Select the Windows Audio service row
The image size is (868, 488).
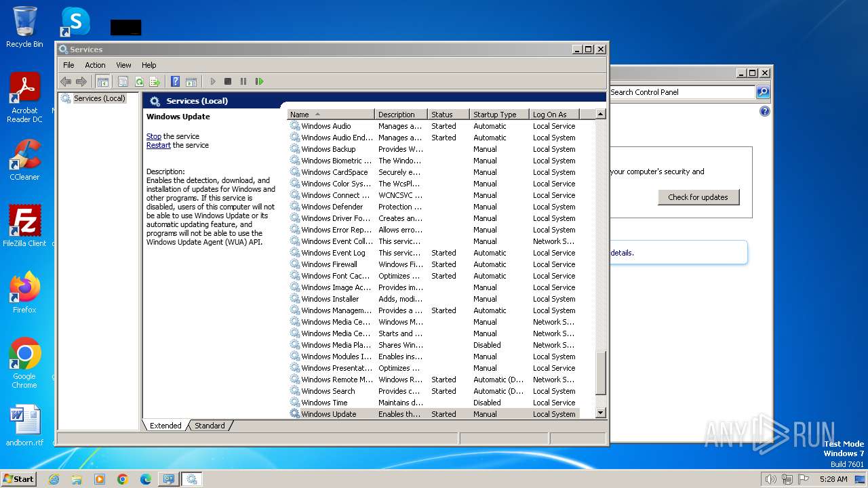434,126
